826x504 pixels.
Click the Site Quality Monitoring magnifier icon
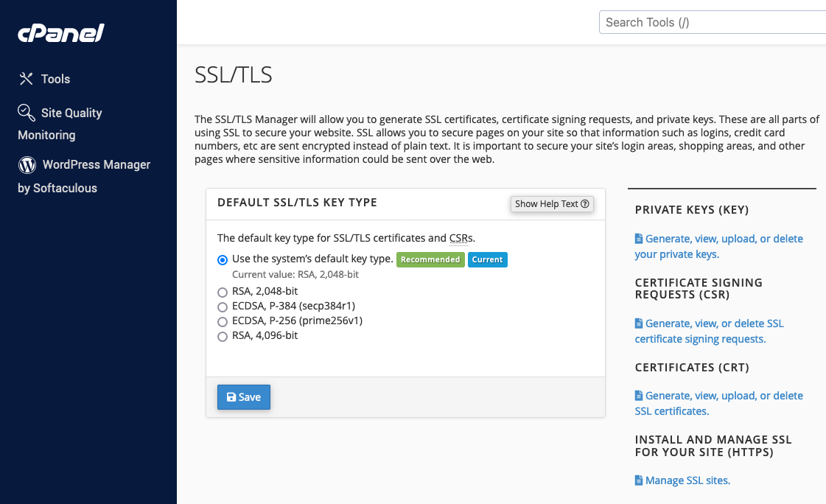coord(27,113)
